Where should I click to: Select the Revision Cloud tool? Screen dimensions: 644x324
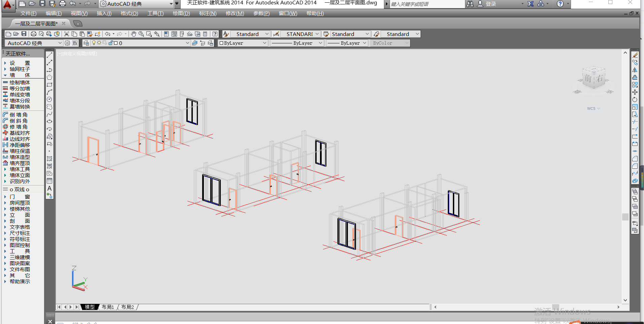(49, 107)
